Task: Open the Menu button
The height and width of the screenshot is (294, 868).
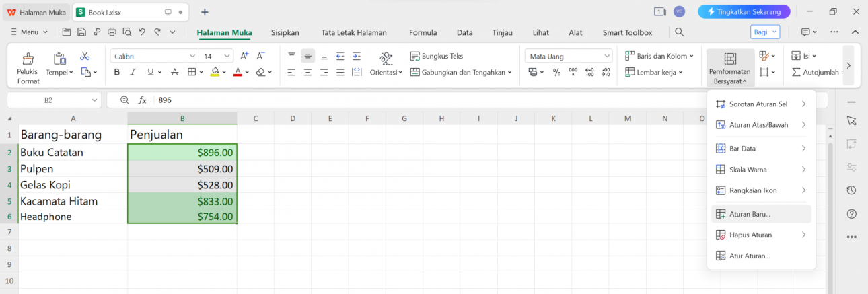Action: point(30,32)
